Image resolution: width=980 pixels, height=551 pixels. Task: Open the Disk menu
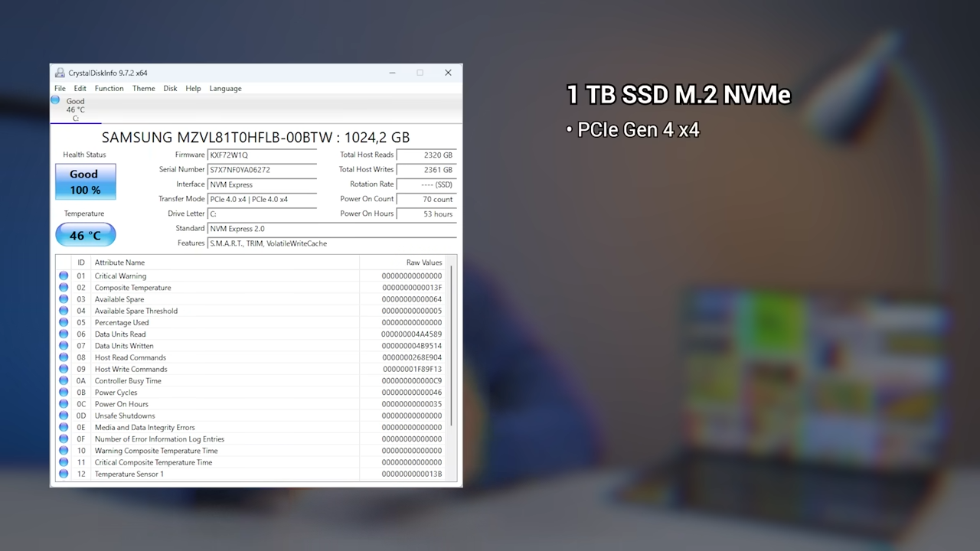(170, 88)
